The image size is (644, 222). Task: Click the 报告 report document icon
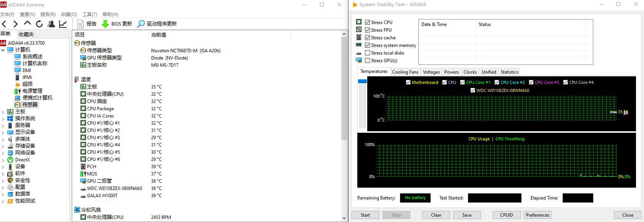pyautogui.click(x=80, y=24)
